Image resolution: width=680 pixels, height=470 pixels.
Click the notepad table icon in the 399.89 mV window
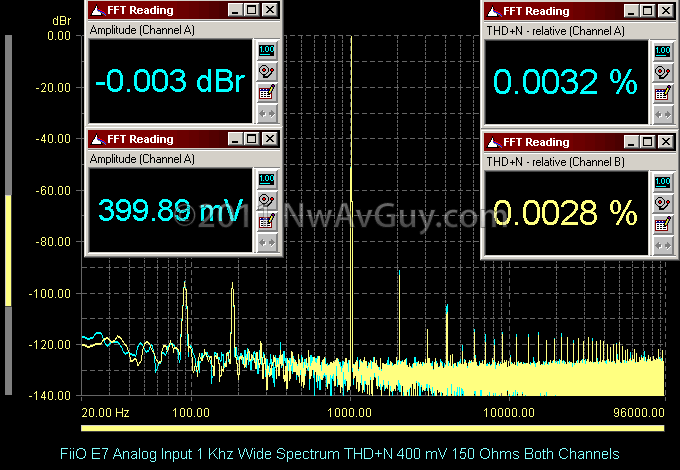[267, 222]
